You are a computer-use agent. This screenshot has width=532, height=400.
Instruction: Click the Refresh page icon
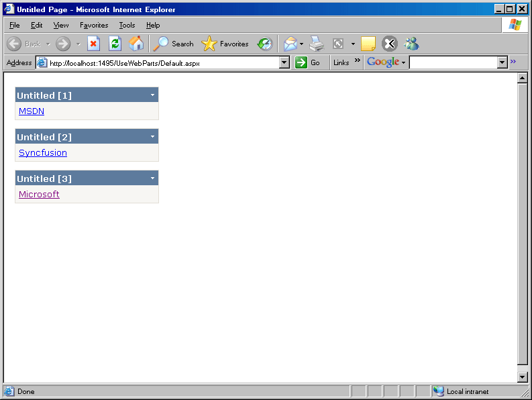point(115,44)
